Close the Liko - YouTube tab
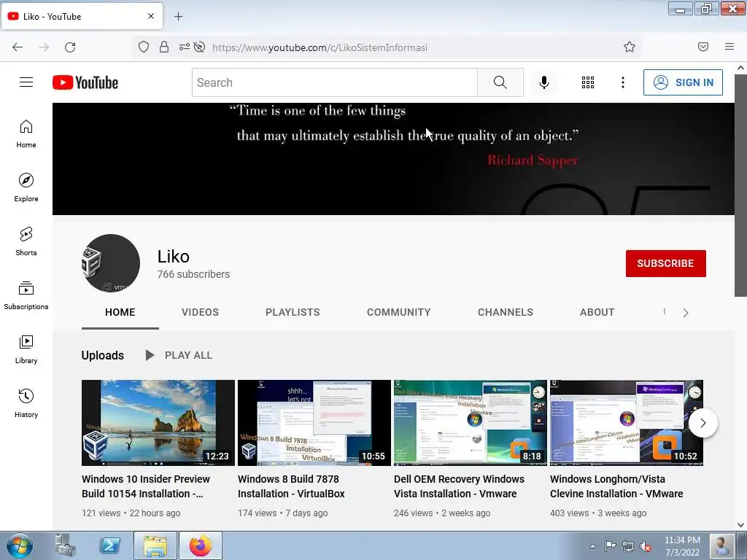 151,16
